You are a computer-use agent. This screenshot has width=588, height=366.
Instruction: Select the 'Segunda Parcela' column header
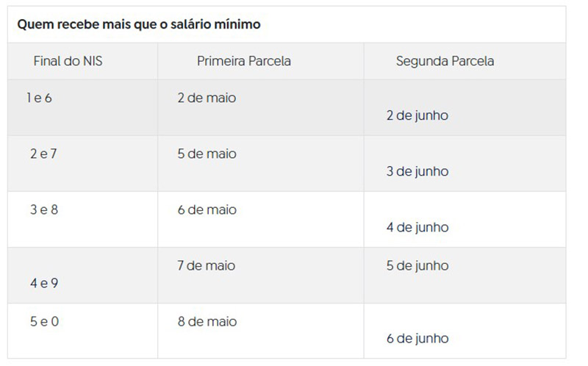[x=445, y=62]
